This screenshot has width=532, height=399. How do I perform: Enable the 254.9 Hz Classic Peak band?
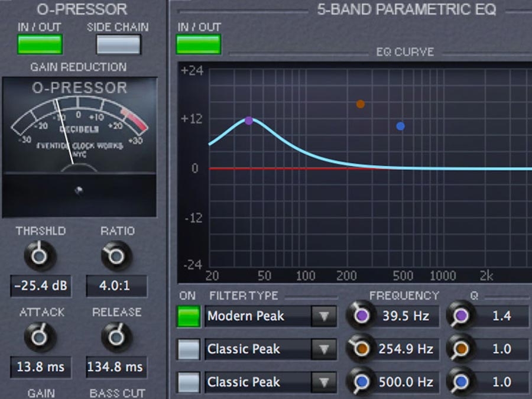point(189,349)
